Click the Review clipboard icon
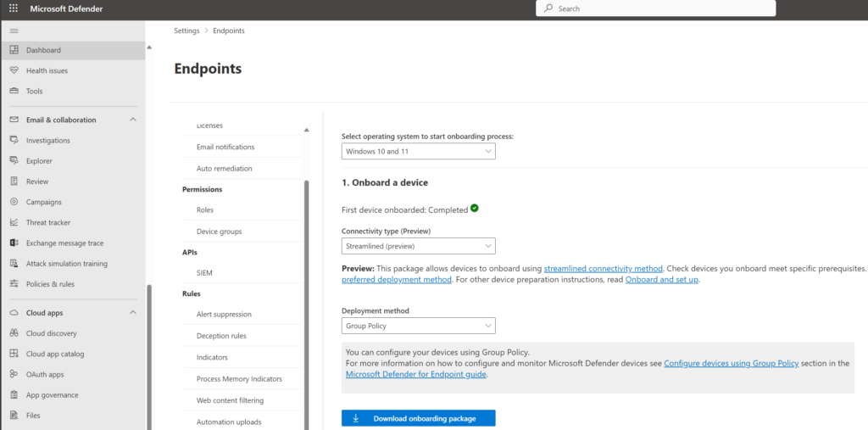The width and height of the screenshot is (868, 430). coord(14,181)
